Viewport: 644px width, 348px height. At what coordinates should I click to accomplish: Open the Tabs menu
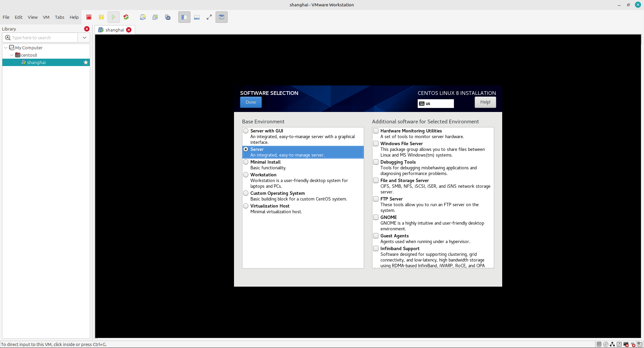point(60,17)
